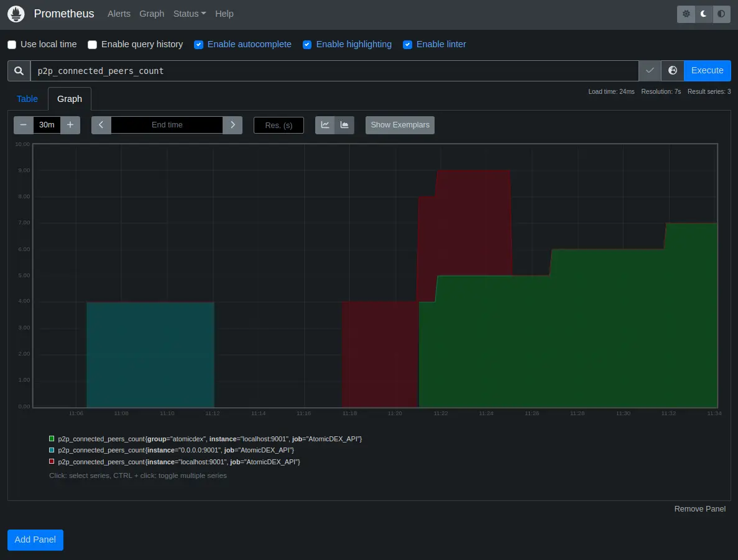Disable the Enable autocomplete checkbox
This screenshot has height=560, width=738.
pyautogui.click(x=199, y=45)
